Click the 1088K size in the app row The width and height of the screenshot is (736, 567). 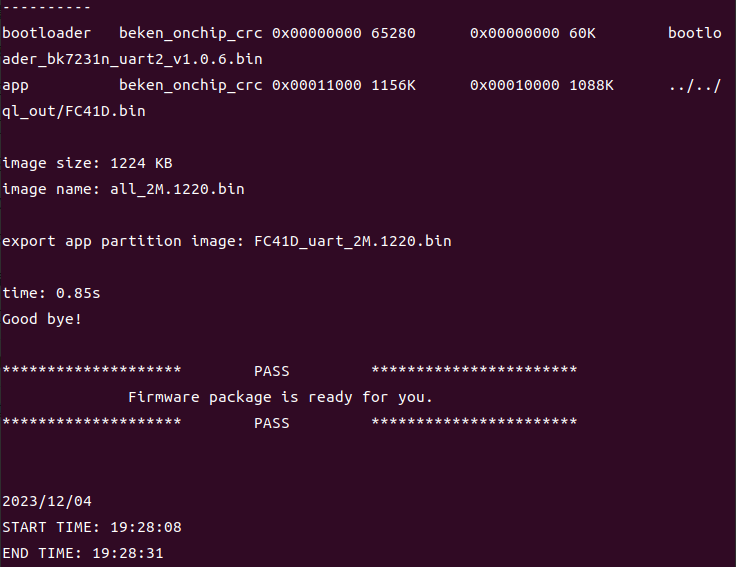coord(593,85)
